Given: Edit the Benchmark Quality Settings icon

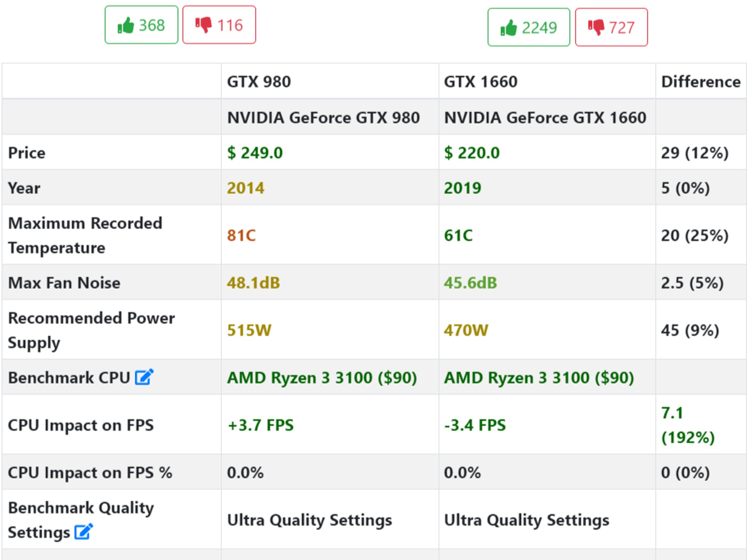Looking at the screenshot, I should tap(84, 532).
